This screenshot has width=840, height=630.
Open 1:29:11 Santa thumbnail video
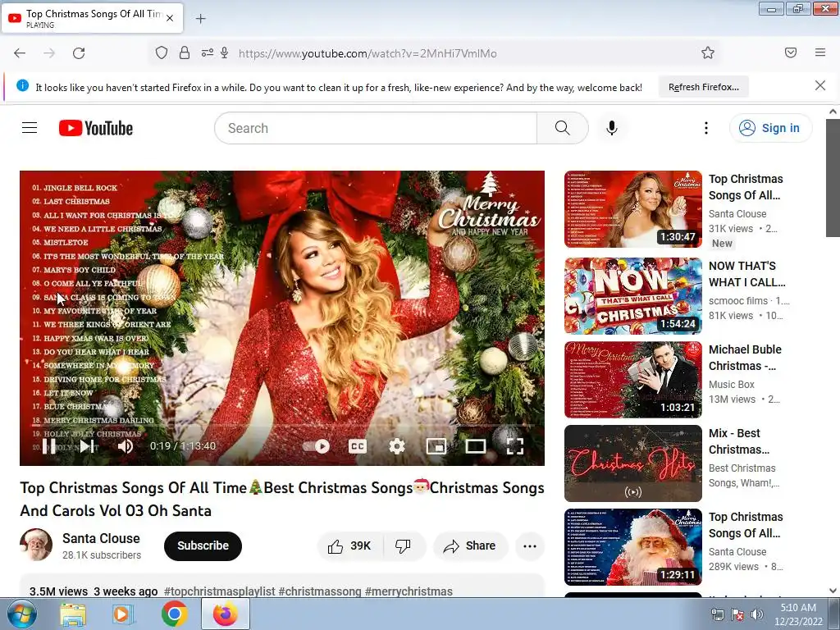633,547
